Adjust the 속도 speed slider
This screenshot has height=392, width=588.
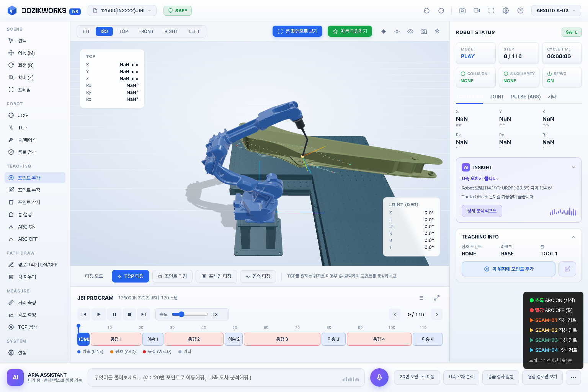(x=190, y=314)
